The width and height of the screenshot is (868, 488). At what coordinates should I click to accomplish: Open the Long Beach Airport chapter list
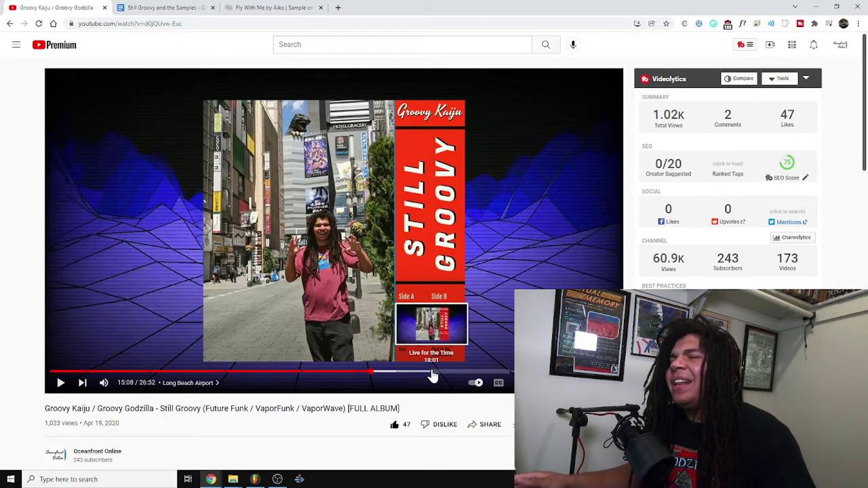(x=191, y=383)
